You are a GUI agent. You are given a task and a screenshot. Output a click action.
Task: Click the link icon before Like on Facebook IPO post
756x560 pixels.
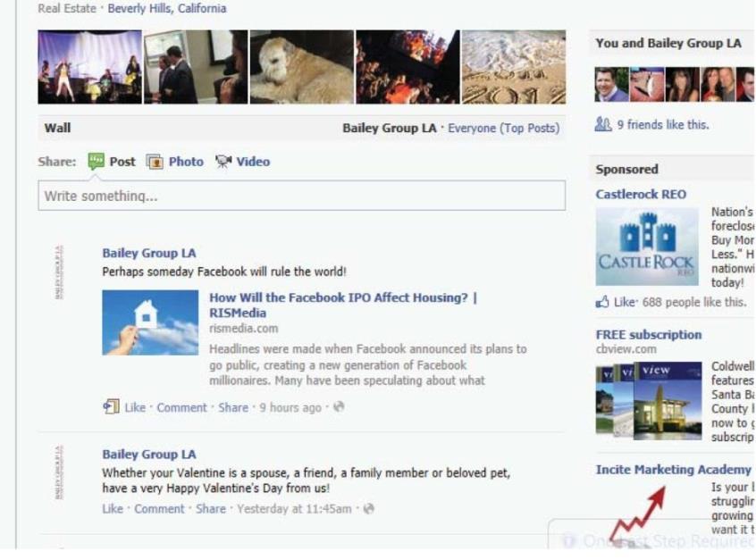(111, 406)
